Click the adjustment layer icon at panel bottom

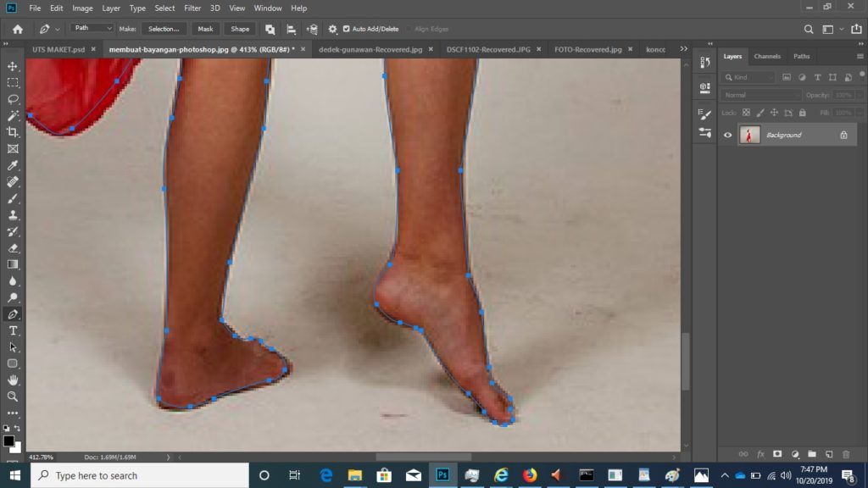click(795, 454)
